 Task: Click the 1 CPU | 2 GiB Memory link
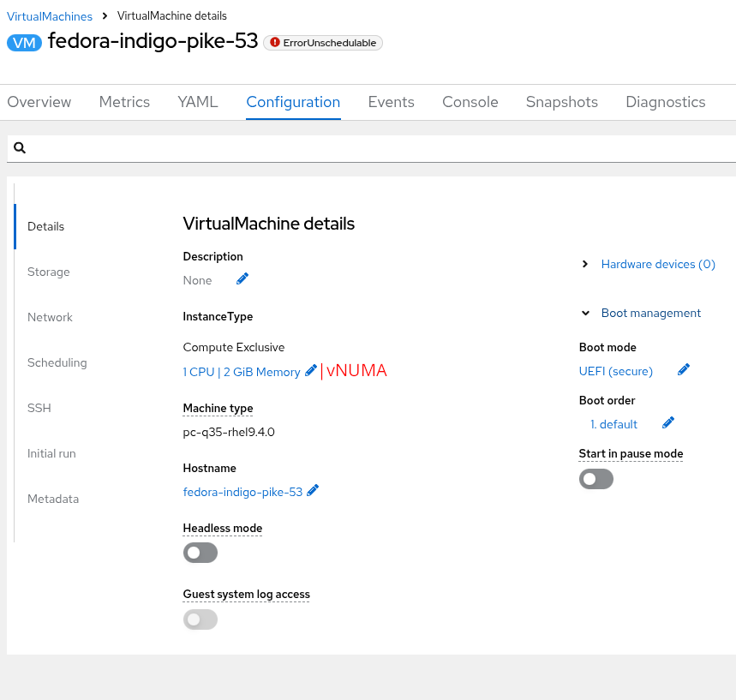point(242,372)
